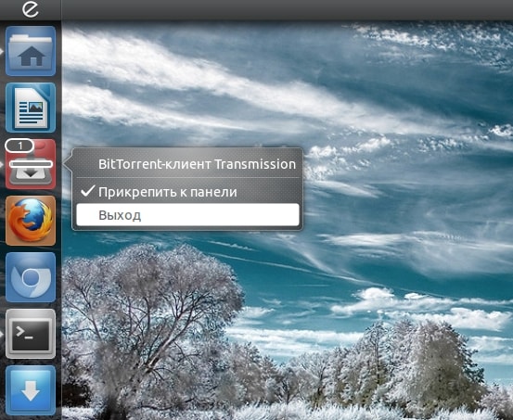
Task: Launch LibreOffice Writer from the dock
Action: [x=31, y=108]
